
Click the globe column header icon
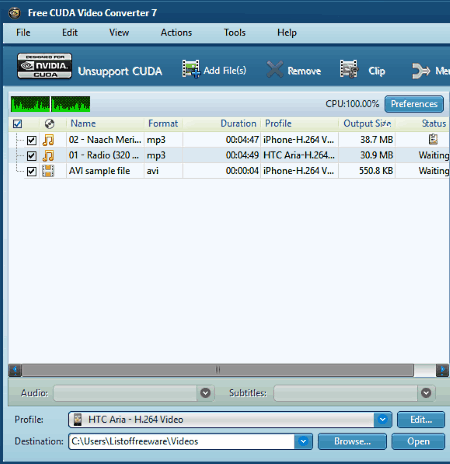49,124
